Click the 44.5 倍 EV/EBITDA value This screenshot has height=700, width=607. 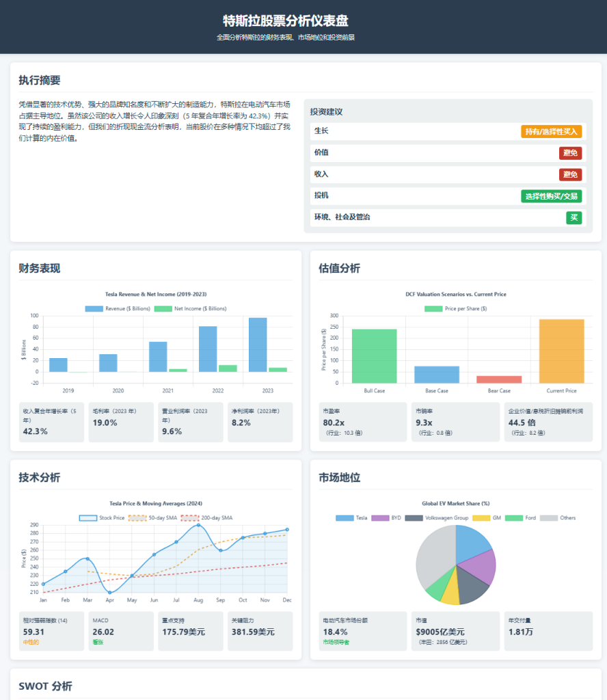point(522,422)
